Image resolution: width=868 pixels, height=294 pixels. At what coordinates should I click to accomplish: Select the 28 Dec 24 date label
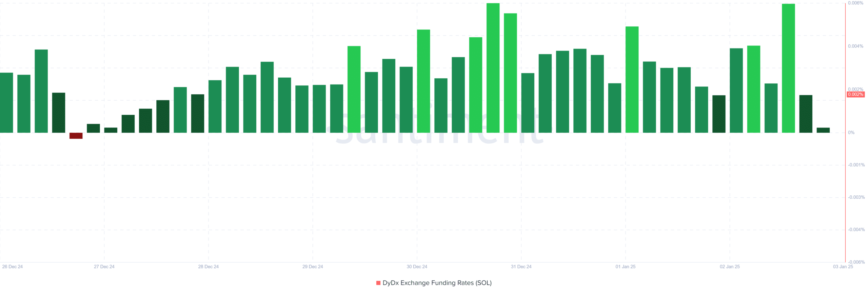pyautogui.click(x=209, y=267)
